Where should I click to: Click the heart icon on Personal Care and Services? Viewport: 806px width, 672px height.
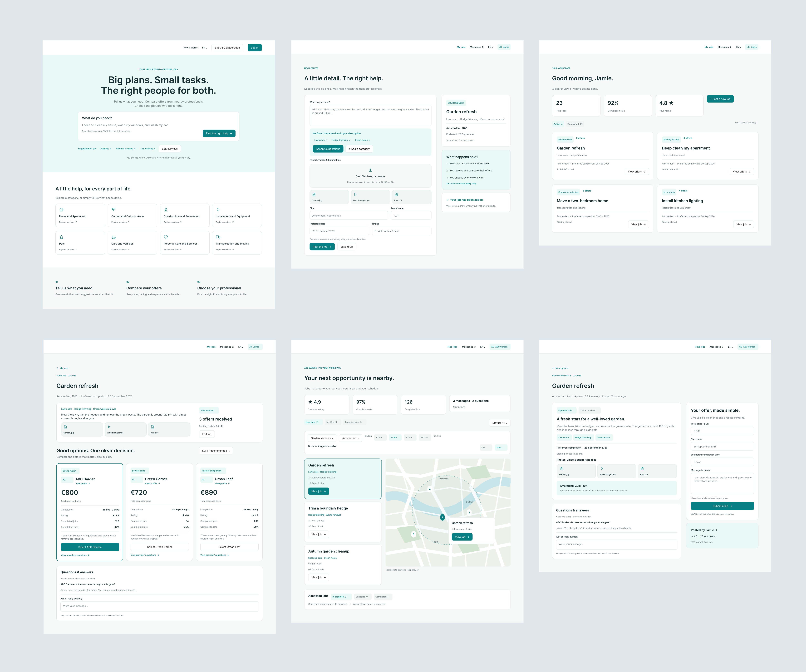166,237
